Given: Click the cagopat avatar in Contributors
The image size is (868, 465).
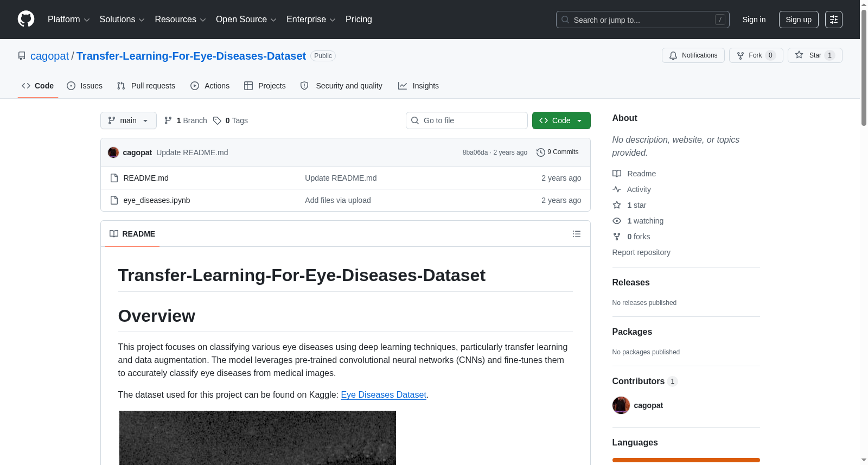Looking at the screenshot, I should tap(621, 405).
